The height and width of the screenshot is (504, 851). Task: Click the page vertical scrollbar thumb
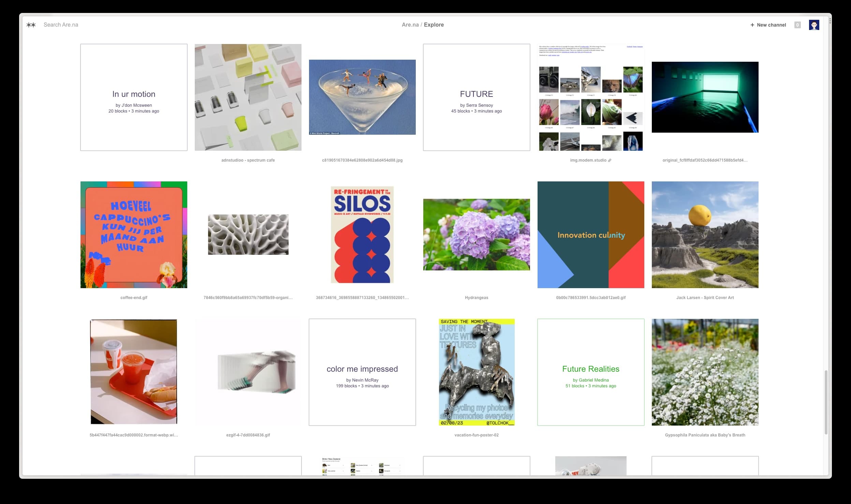click(826, 402)
